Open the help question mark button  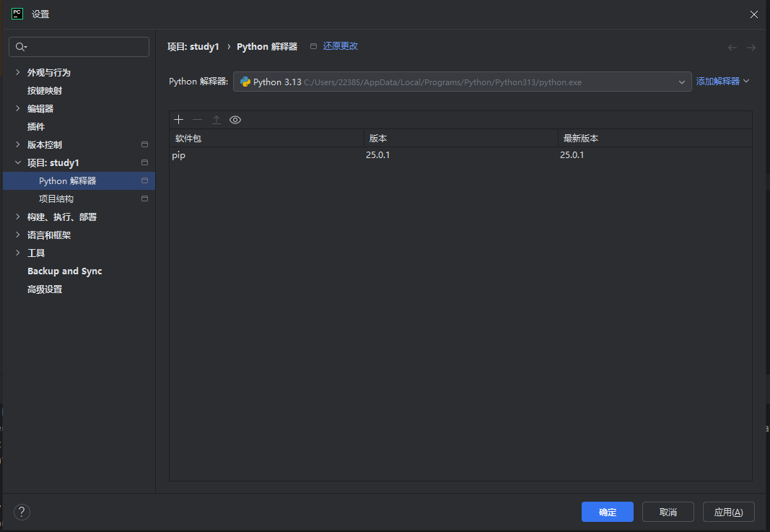22,512
